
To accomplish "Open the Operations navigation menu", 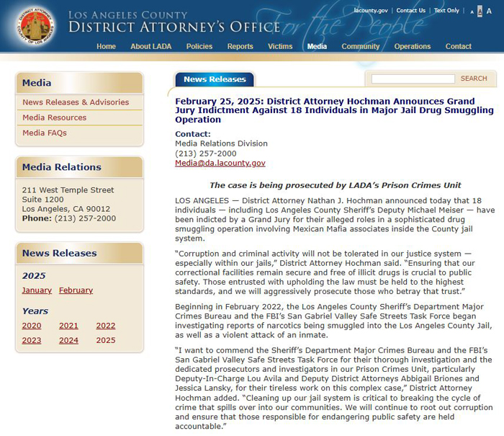I will [412, 46].
